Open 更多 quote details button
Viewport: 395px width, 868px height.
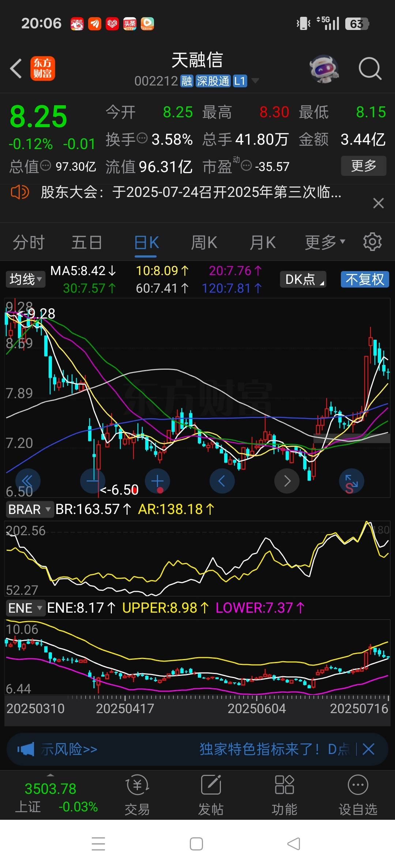(364, 166)
